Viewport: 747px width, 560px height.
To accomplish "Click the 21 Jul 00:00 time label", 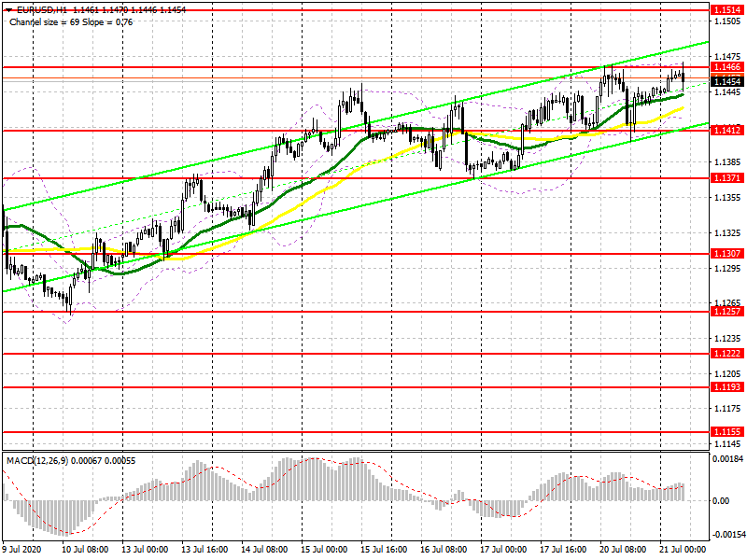I will pos(683,550).
